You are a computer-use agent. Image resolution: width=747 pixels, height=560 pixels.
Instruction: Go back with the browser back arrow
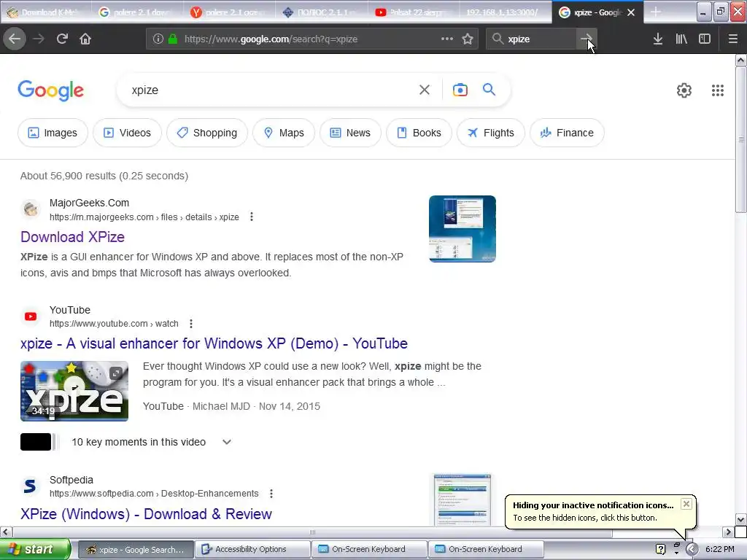[15, 39]
